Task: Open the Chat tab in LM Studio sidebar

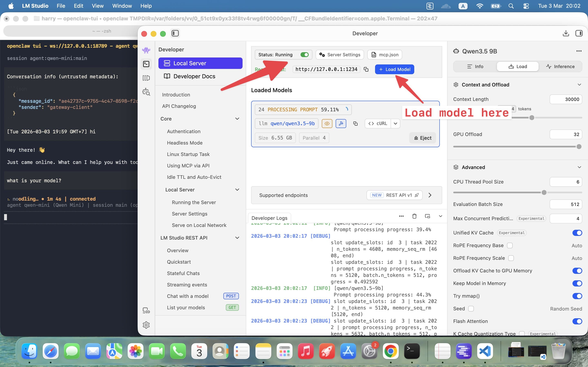Action: coord(146,50)
